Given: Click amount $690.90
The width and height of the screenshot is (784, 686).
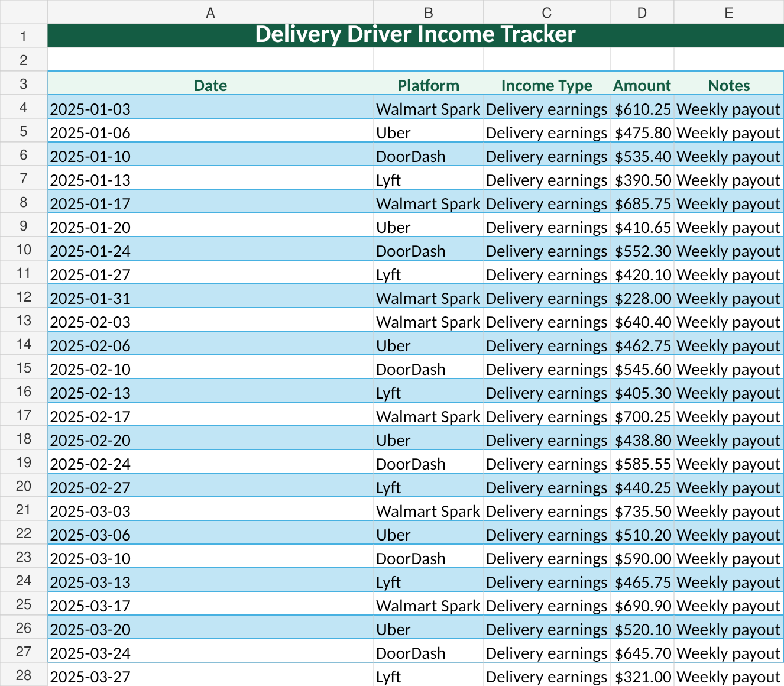Looking at the screenshot, I should pyautogui.click(x=642, y=604).
